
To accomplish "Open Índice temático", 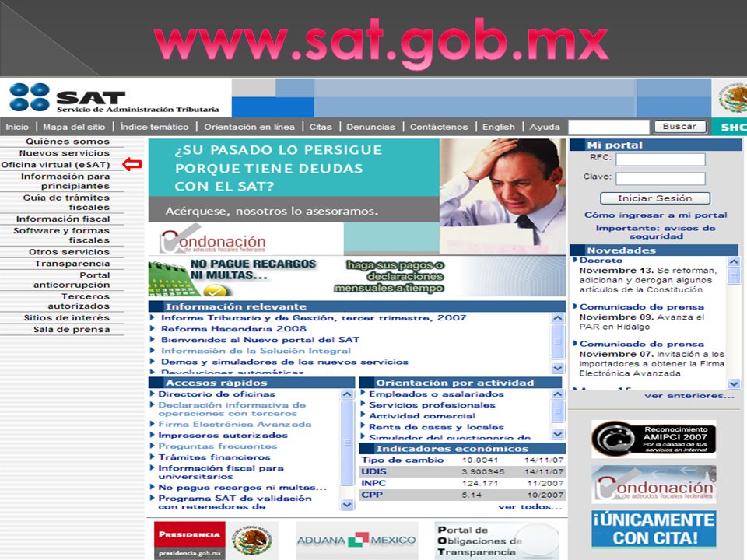I will (x=154, y=127).
